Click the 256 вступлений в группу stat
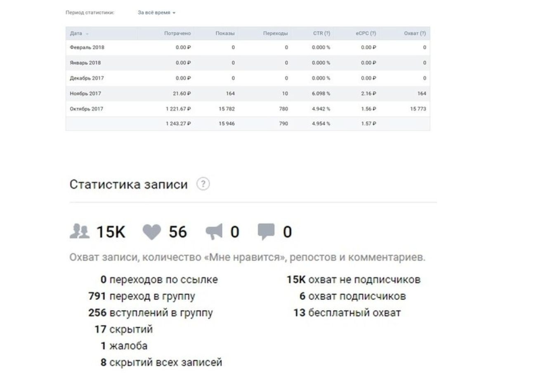 [151, 312]
